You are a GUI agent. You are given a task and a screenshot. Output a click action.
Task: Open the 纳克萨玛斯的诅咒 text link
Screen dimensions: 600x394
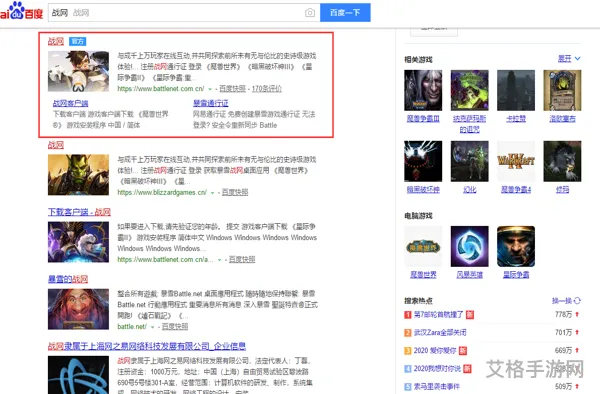coord(470,124)
